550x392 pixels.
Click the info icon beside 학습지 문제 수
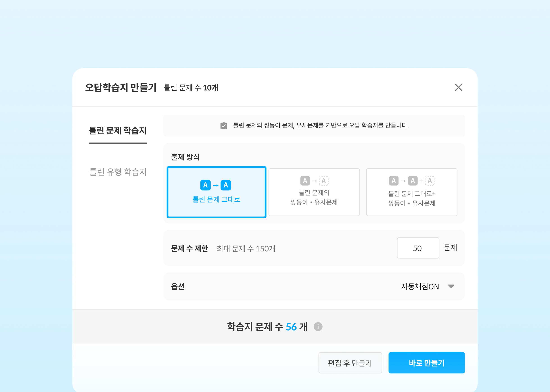(x=318, y=327)
